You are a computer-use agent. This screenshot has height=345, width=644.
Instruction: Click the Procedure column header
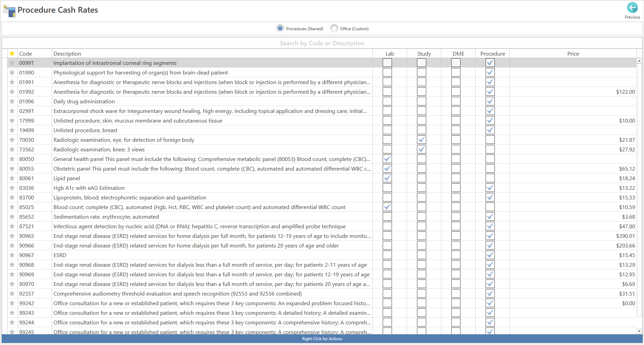492,54
